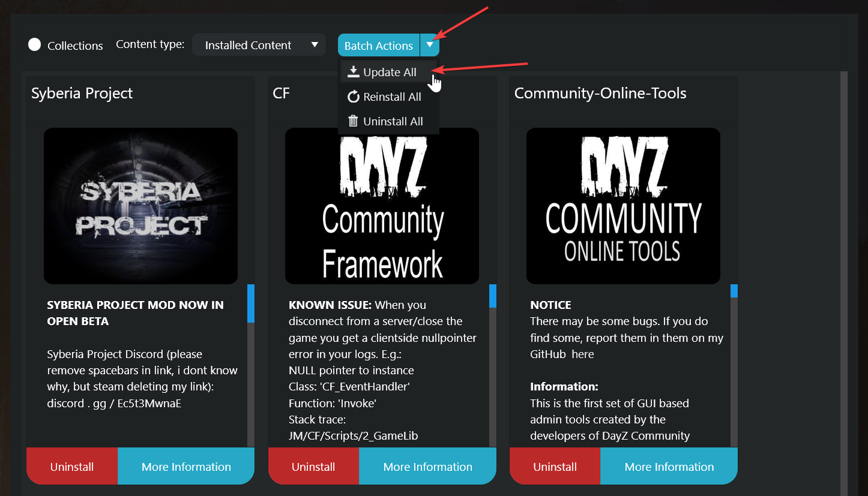Show More Information for Community-Online-Tools
The width and height of the screenshot is (868, 496).
pyautogui.click(x=669, y=466)
